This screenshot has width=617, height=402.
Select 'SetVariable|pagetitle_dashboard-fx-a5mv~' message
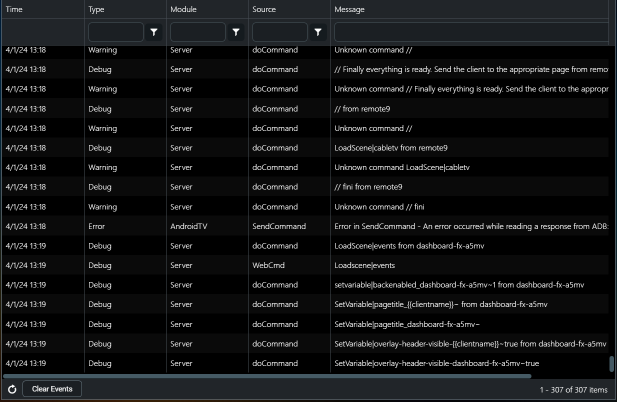[407, 325]
